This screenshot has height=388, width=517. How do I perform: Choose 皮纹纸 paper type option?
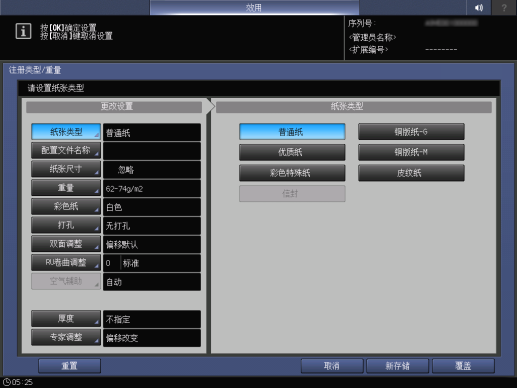coord(411,173)
